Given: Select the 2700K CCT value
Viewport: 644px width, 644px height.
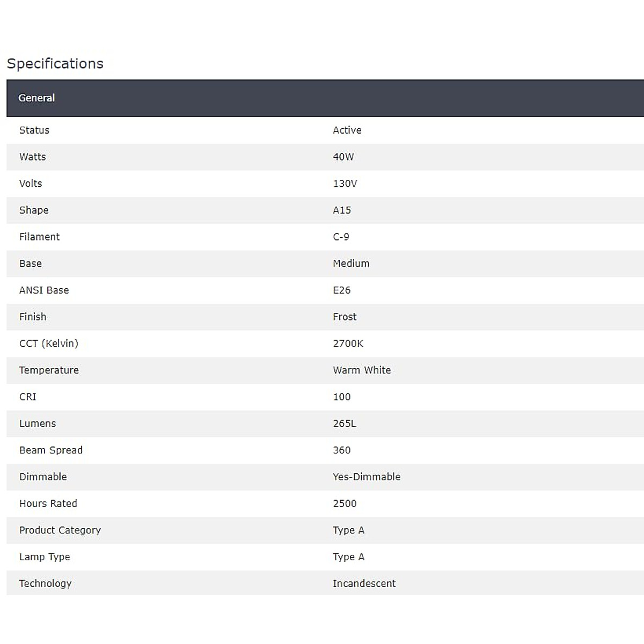Looking at the screenshot, I should click(x=348, y=343).
